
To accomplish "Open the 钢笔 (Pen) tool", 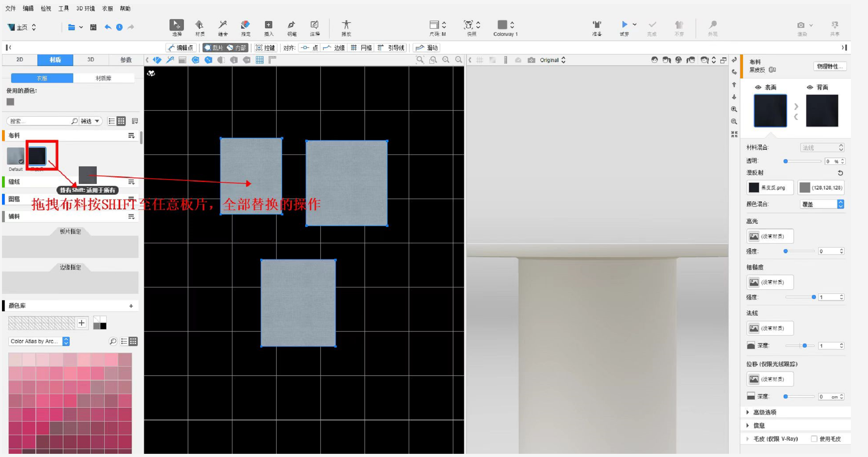I will click(x=291, y=25).
